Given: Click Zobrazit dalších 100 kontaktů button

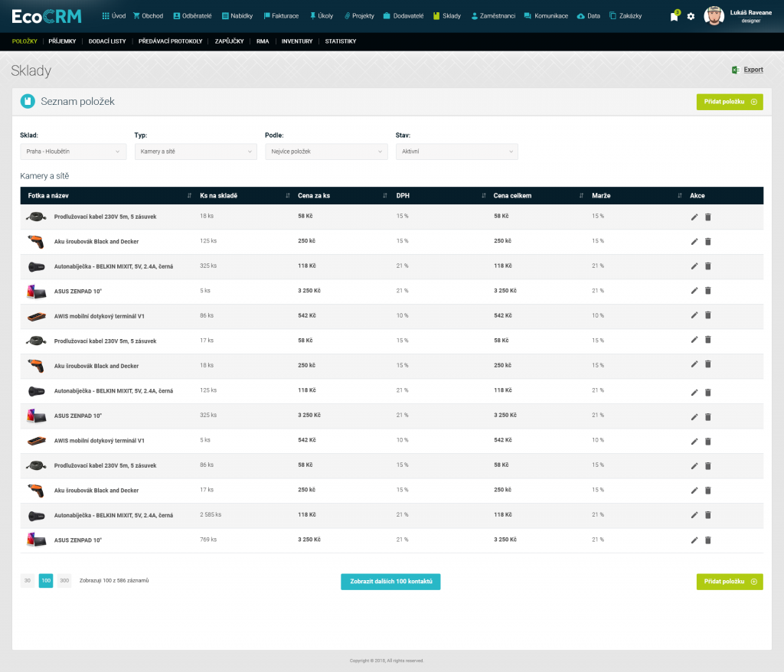Looking at the screenshot, I should (x=390, y=582).
